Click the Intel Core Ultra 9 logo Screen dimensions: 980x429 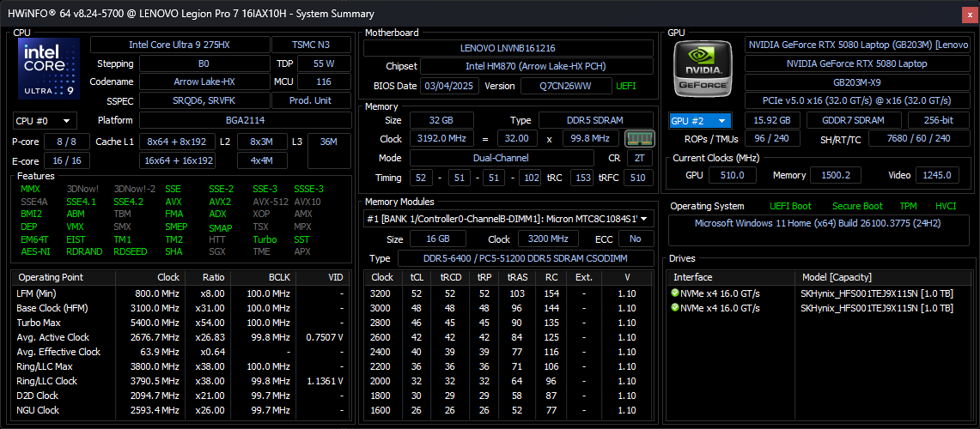pos(50,69)
